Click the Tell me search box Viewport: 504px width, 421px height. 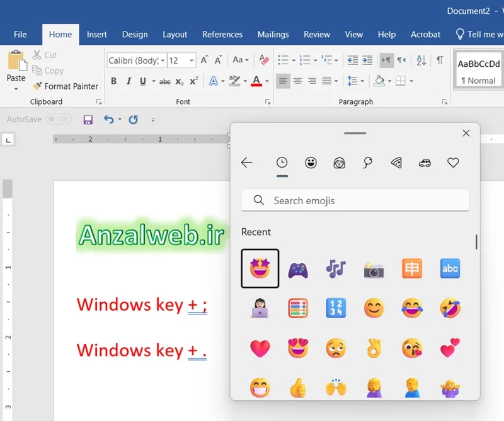479,35
